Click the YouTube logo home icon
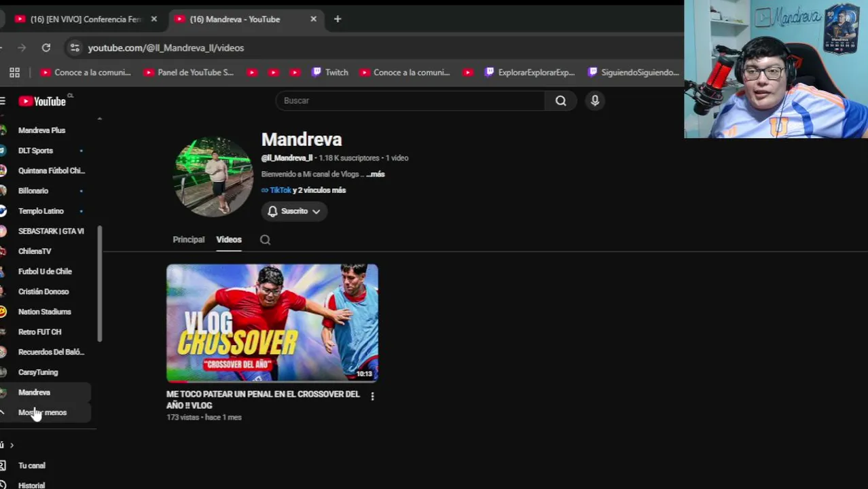 point(42,101)
